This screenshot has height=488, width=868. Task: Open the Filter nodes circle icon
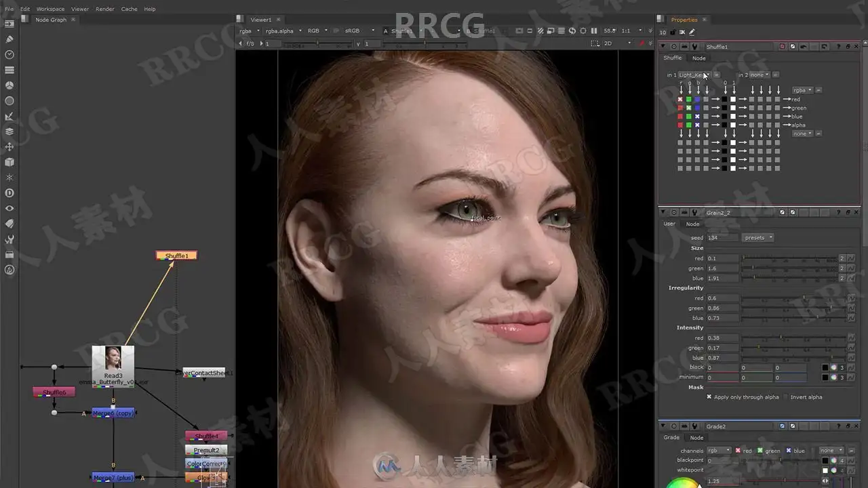[9, 101]
